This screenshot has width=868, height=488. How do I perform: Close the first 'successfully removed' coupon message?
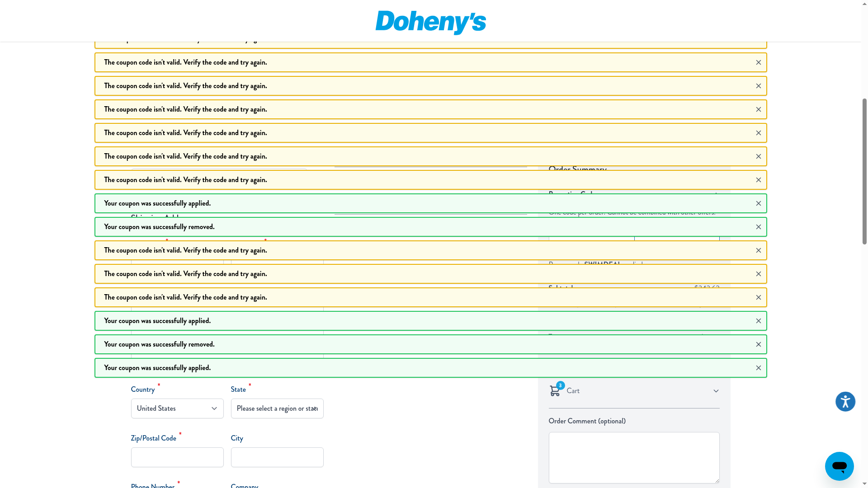[x=758, y=227]
